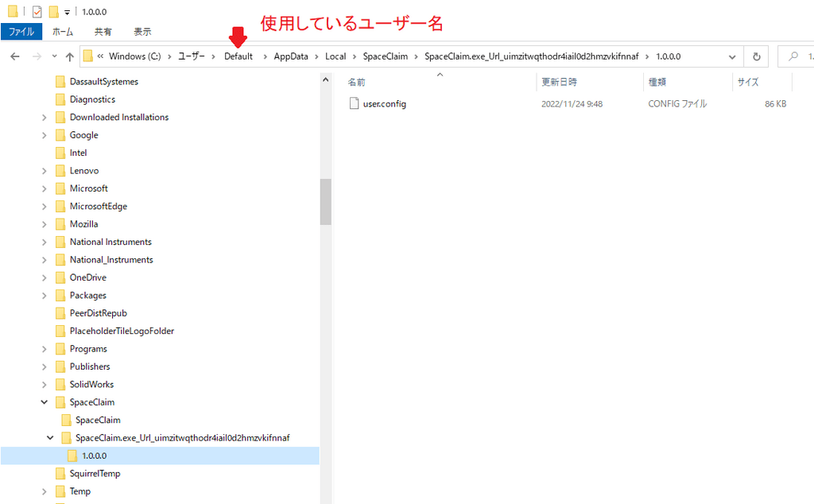Expand the National Instruments folder node

pyautogui.click(x=45, y=242)
